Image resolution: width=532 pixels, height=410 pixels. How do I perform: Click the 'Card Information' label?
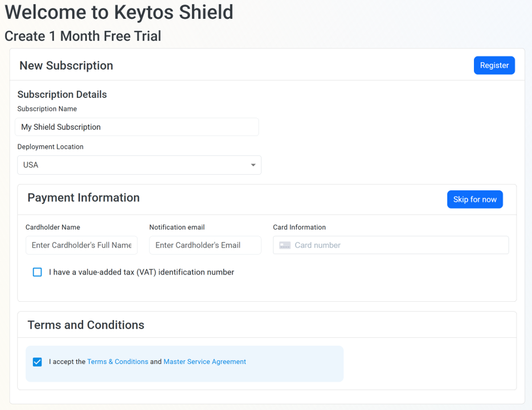299,227
